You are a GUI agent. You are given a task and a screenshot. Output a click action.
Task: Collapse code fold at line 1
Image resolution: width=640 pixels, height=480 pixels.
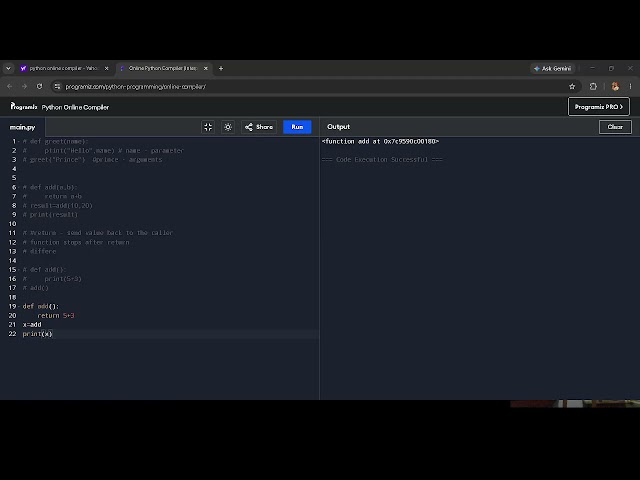(19, 142)
